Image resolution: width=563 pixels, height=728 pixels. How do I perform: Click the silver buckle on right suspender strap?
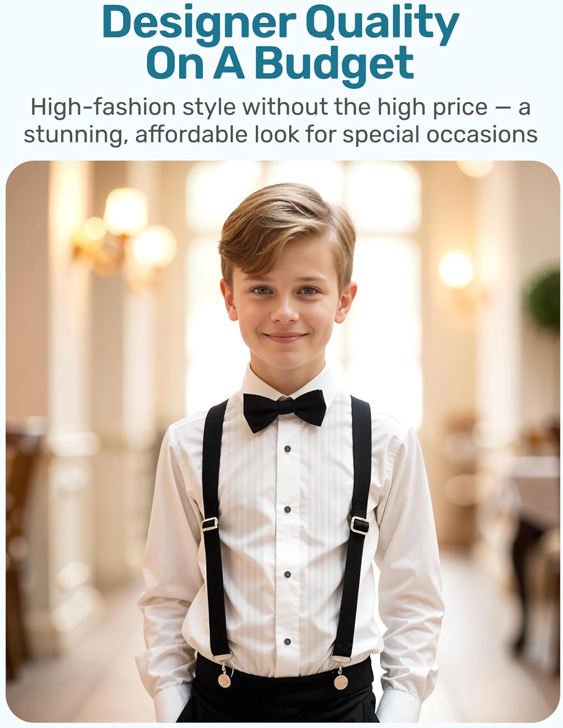(x=359, y=525)
